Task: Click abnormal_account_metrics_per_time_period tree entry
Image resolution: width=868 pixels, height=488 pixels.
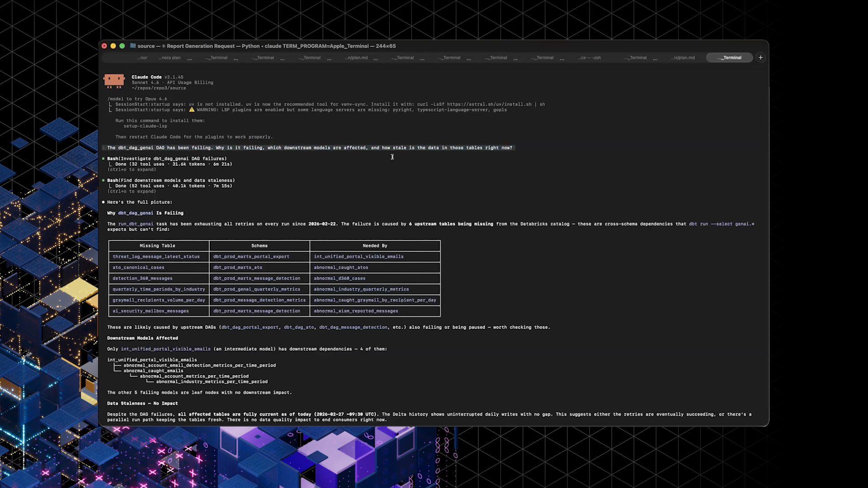Action: click(x=194, y=376)
